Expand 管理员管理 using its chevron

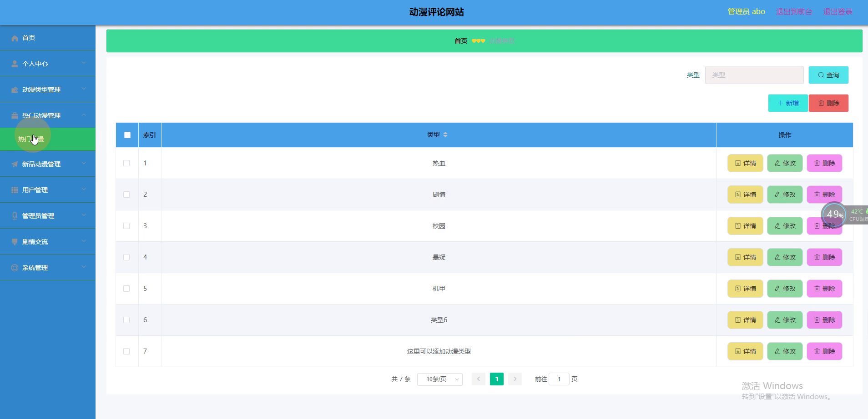(x=84, y=215)
